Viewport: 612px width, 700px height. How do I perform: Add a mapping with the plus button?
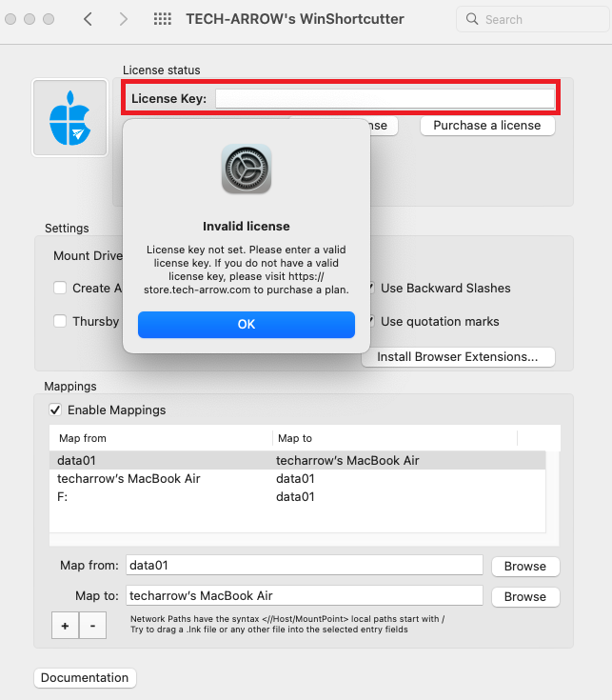(x=65, y=626)
